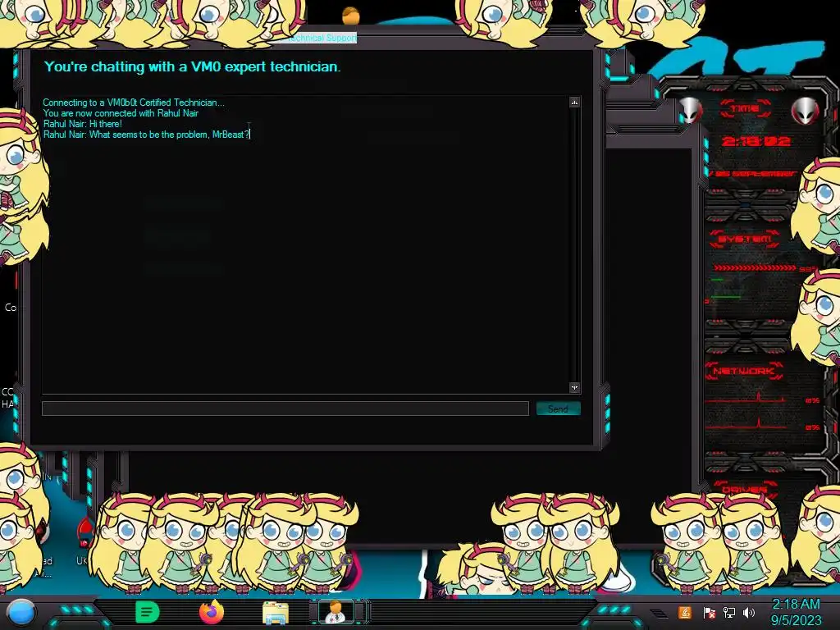Click the orange Java tray icon

tap(684, 612)
